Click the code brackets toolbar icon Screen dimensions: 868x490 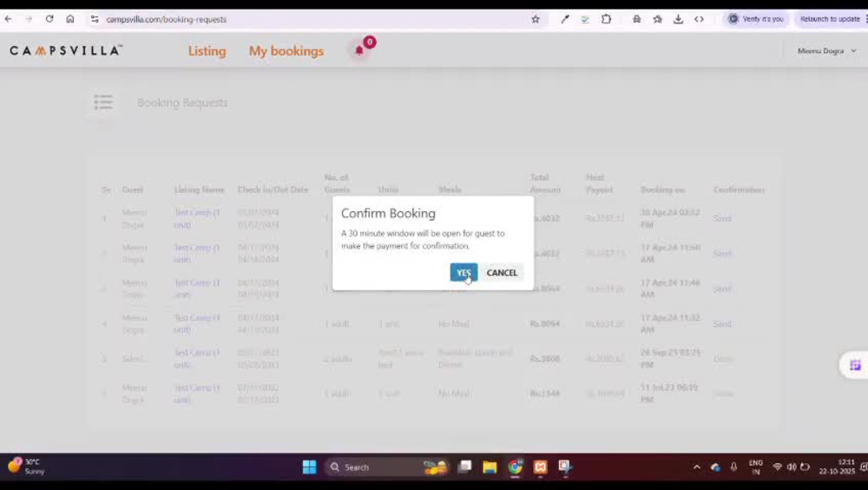(699, 19)
